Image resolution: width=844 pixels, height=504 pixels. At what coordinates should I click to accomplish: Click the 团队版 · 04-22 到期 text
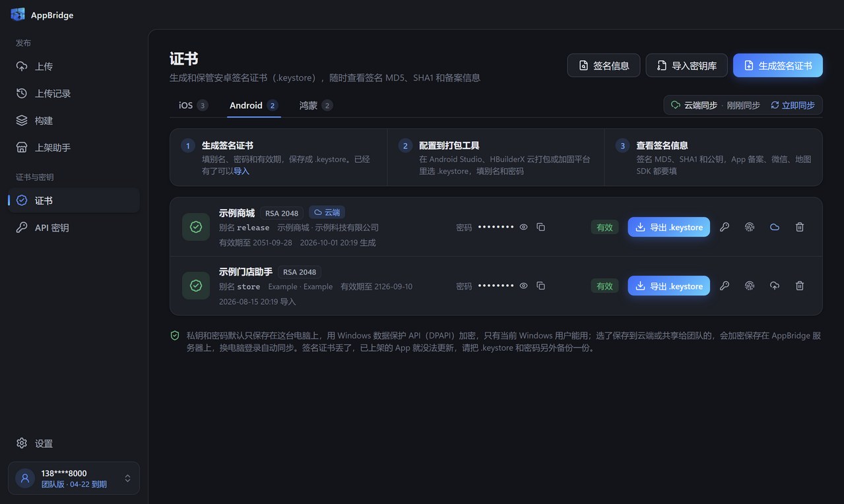[x=74, y=484]
